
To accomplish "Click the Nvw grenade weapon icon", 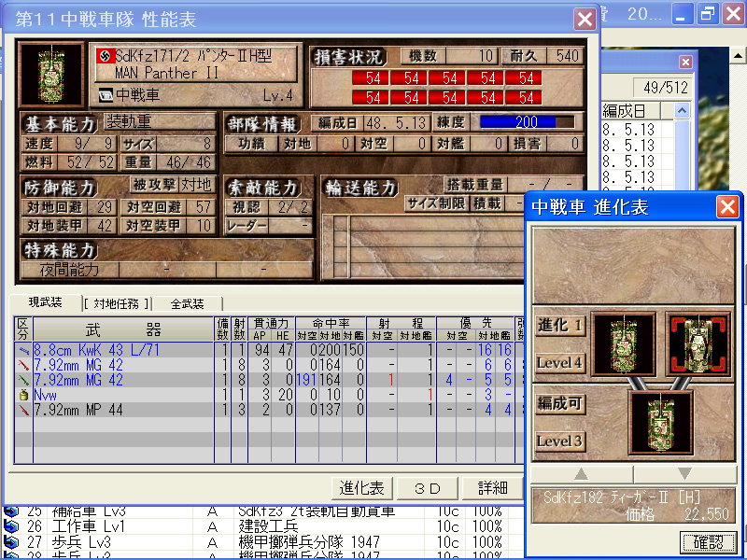I will [23, 395].
